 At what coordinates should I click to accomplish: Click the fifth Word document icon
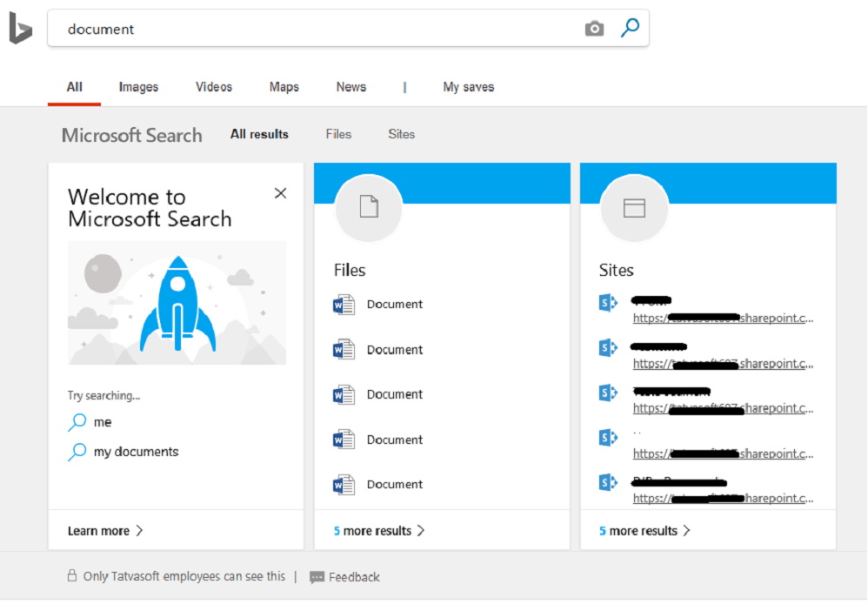[x=344, y=485]
